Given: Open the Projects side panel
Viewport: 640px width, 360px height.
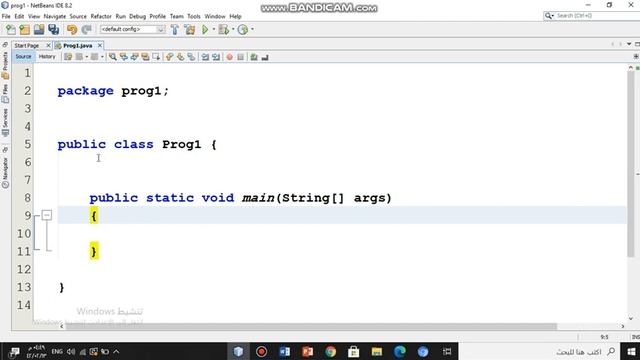Looking at the screenshot, I should pos(5,65).
